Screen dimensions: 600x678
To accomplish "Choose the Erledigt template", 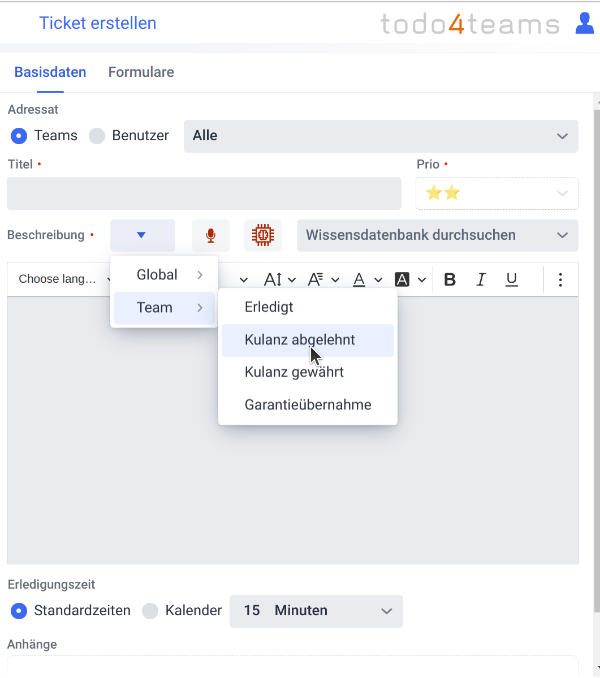I will coord(308,307).
